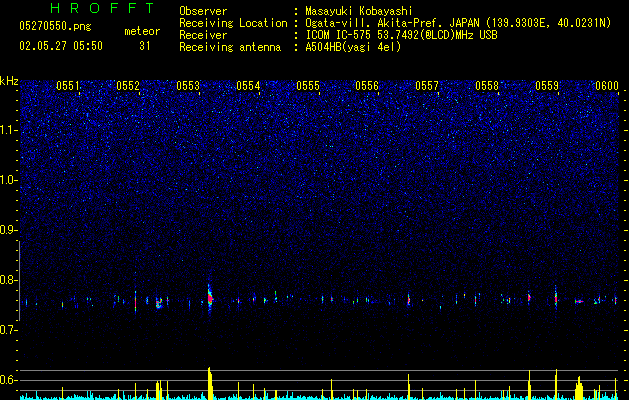Image resolution: width=629 pixels, height=400 pixels.
Task: Click the tallest yellow intensity peak after 0553
Action: point(210,383)
